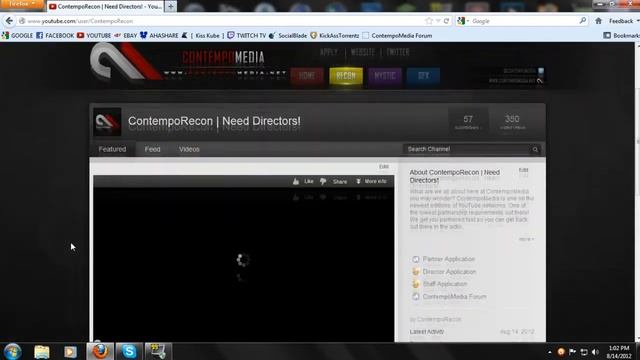Show hidden system tray icons arrow
The image size is (640, 360).
pos(550,352)
